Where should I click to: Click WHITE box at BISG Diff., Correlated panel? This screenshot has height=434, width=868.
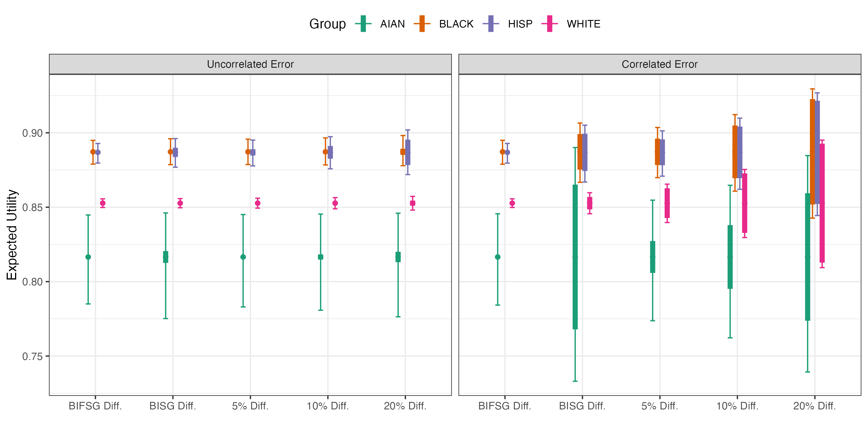point(590,203)
